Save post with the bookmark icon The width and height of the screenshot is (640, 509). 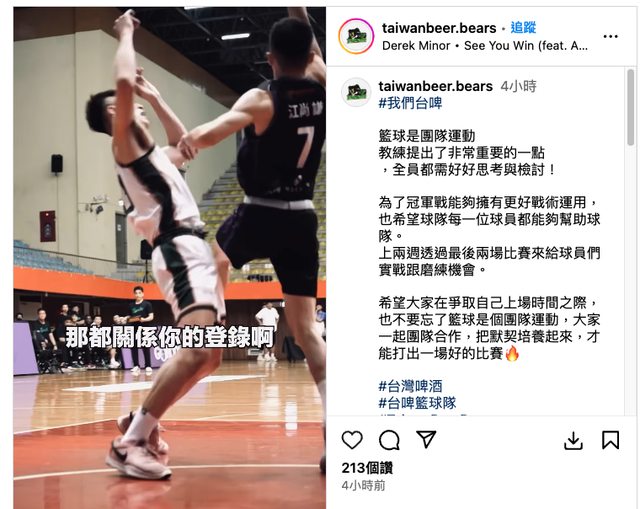[611, 440]
